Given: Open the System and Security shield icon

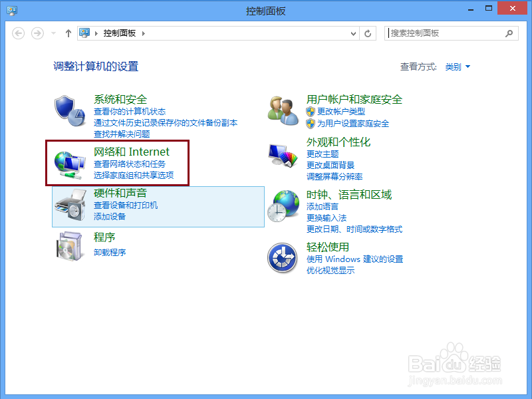Looking at the screenshot, I should (x=70, y=111).
